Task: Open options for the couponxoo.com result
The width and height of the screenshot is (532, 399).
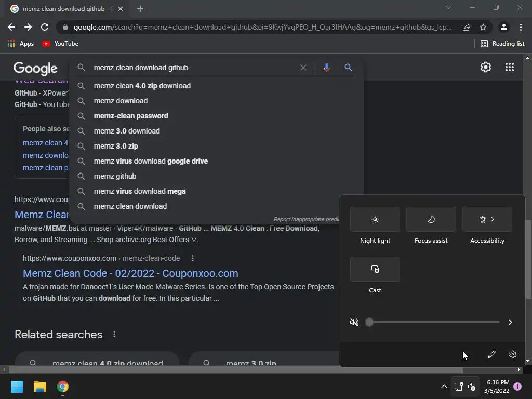Action: point(193,258)
